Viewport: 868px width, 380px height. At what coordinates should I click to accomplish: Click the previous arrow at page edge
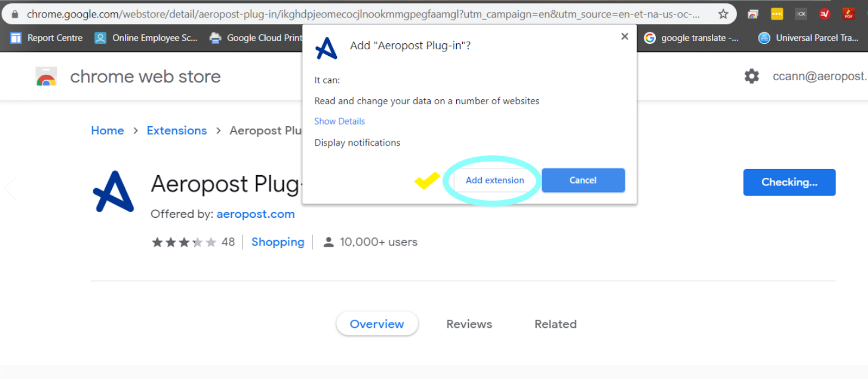[x=10, y=188]
